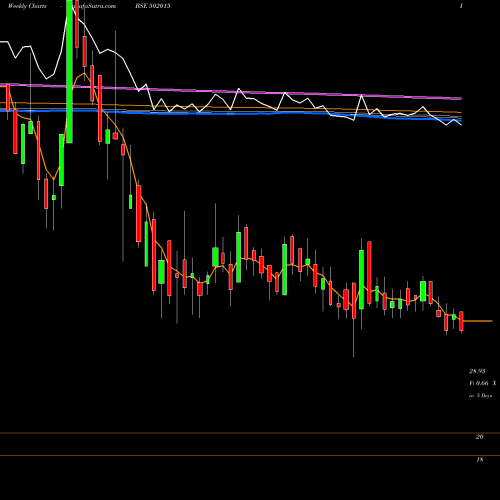Select the 'BSE 502015' symbol label

[153, 6]
